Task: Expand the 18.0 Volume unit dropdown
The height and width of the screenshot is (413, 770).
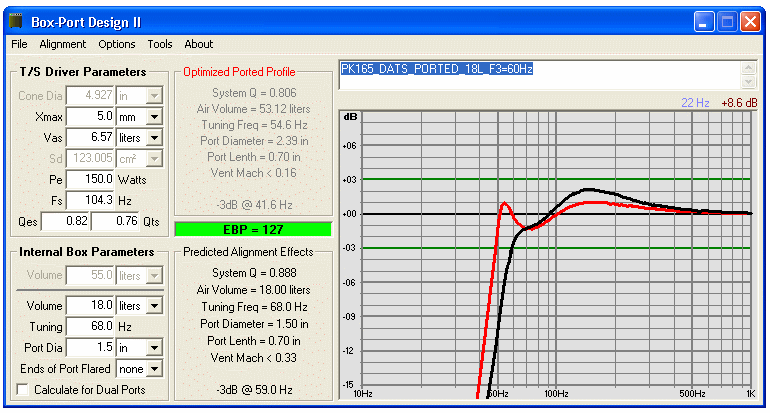Action: click(154, 306)
